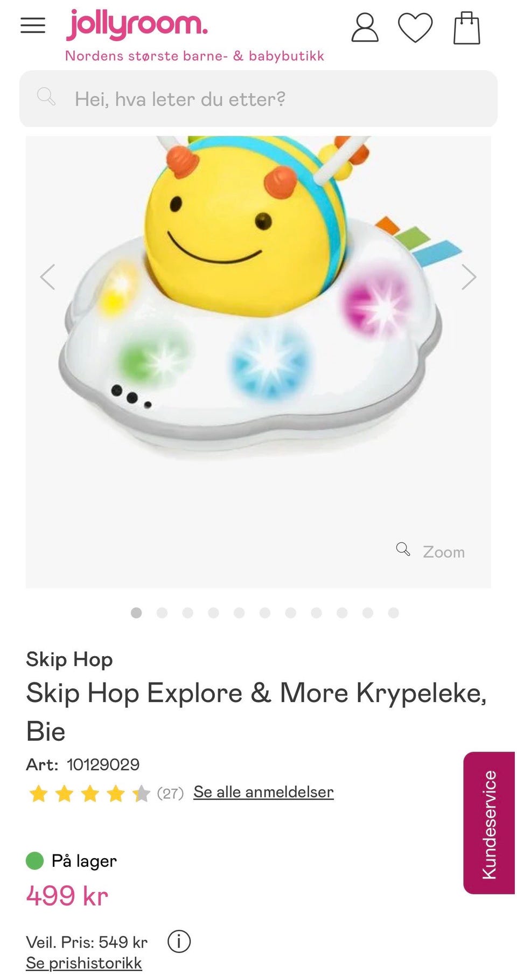This screenshot has width=517, height=980.
Task: Open the hamburger menu
Action: point(33,25)
